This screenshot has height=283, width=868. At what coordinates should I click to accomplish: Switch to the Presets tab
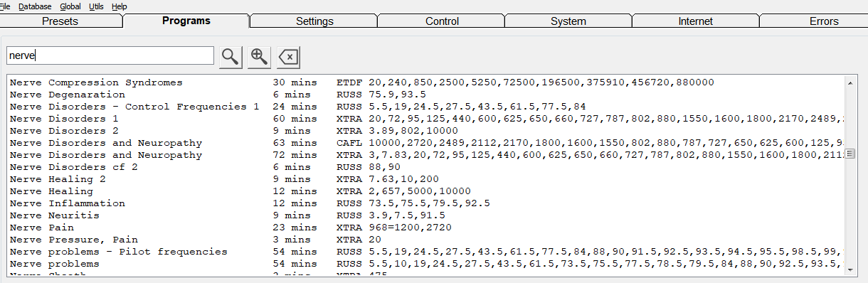[x=60, y=21]
